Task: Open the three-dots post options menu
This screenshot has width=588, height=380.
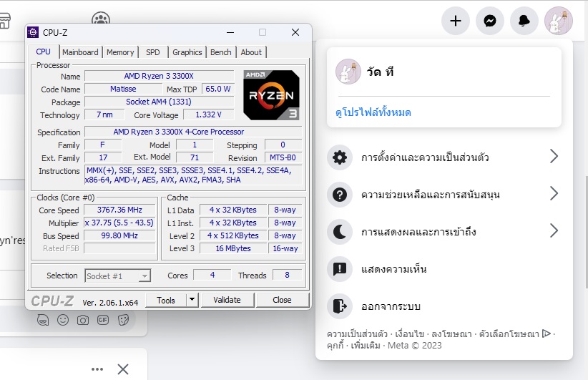Action: point(97,369)
